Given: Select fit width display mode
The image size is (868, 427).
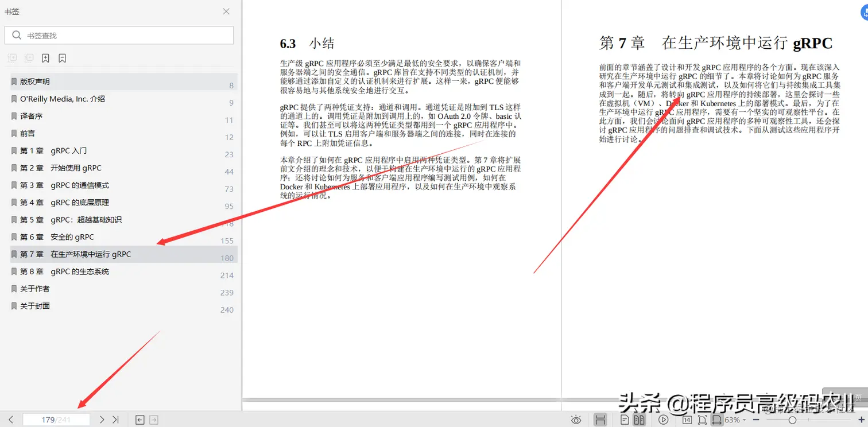Looking at the screenshot, I should tap(716, 420).
